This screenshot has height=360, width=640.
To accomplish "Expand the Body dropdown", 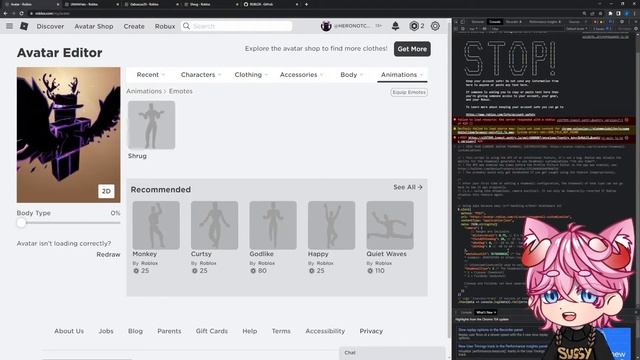I will point(351,75).
